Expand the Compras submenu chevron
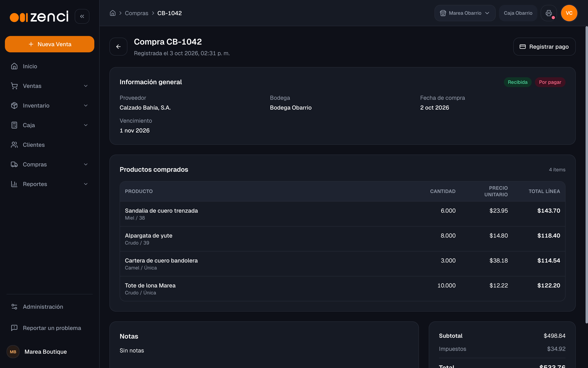This screenshot has width=588, height=368. (86, 164)
